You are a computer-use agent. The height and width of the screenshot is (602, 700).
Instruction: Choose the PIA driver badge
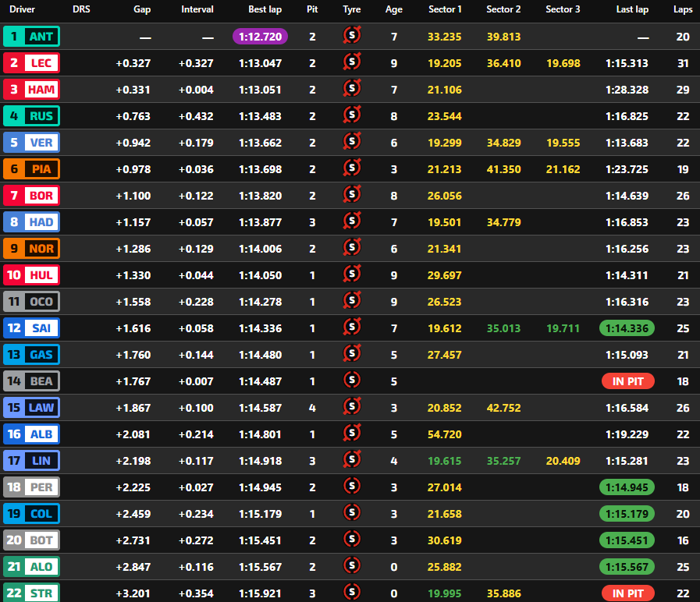click(31, 169)
